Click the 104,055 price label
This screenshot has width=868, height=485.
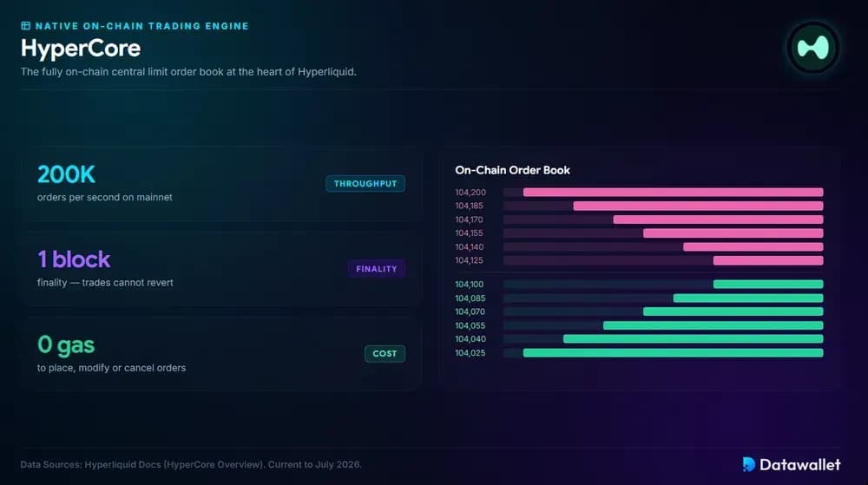click(470, 325)
